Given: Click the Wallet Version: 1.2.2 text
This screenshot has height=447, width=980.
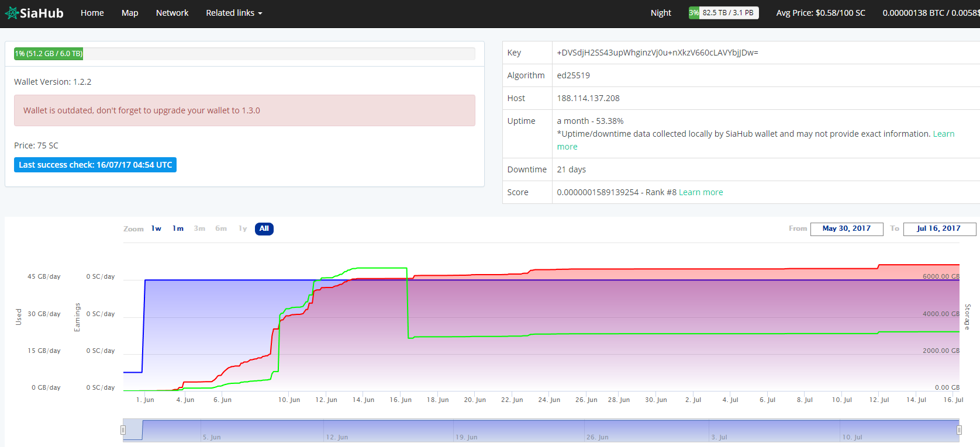Looking at the screenshot, I should coord(53,82).
